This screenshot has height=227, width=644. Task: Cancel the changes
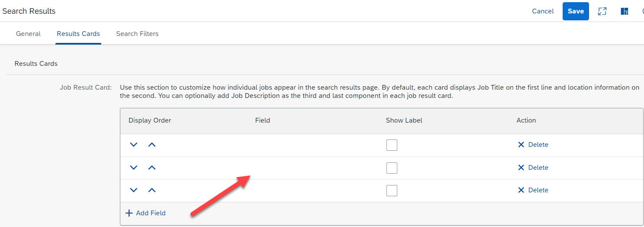543,11
